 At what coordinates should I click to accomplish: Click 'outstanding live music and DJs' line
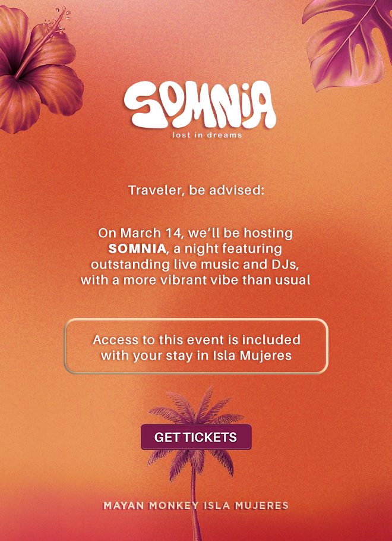pos(196,263)
